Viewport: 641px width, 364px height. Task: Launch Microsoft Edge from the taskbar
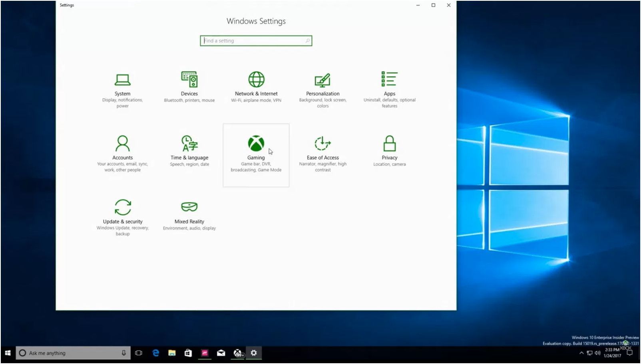[x=155, y=353]
